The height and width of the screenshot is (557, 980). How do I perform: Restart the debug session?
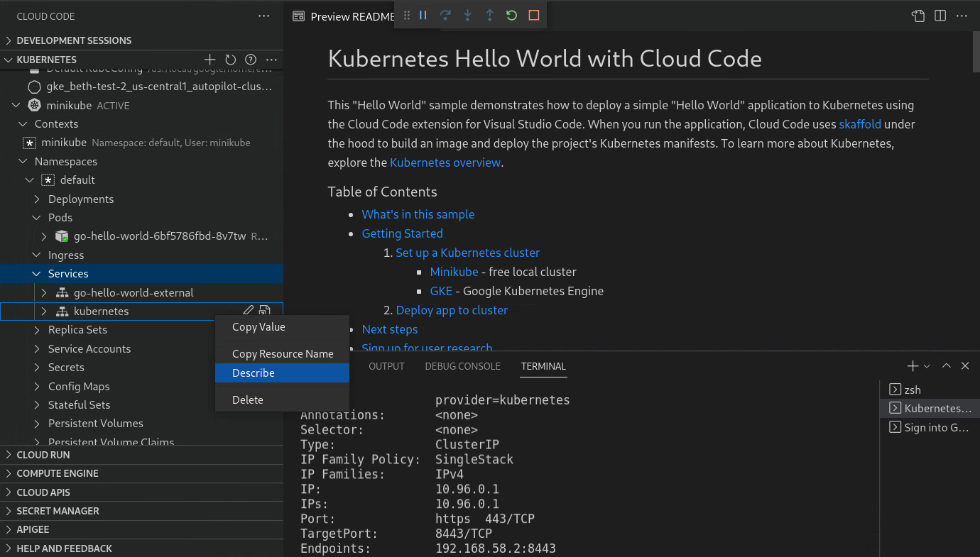click(x=511, y=15)
